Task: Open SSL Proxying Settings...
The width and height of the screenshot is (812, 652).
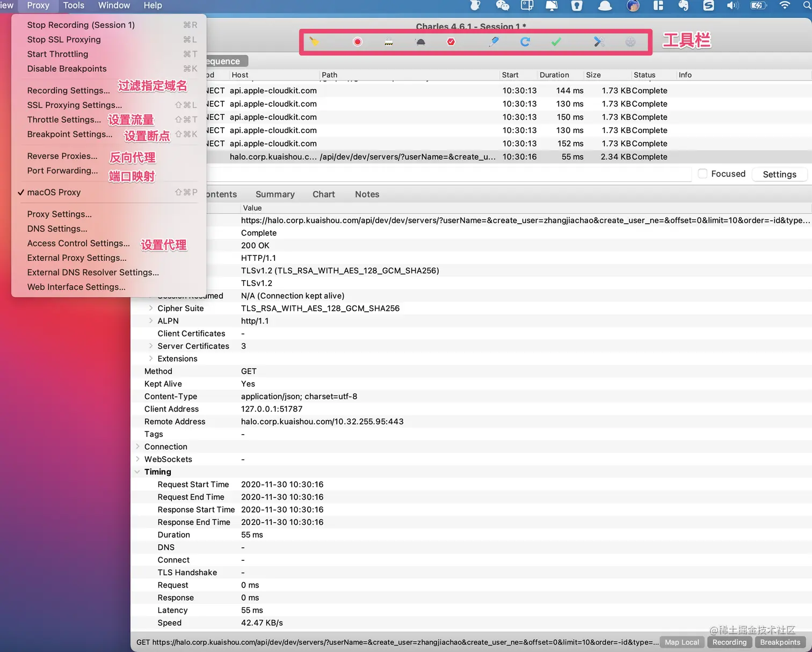Action: coord(109,105)
